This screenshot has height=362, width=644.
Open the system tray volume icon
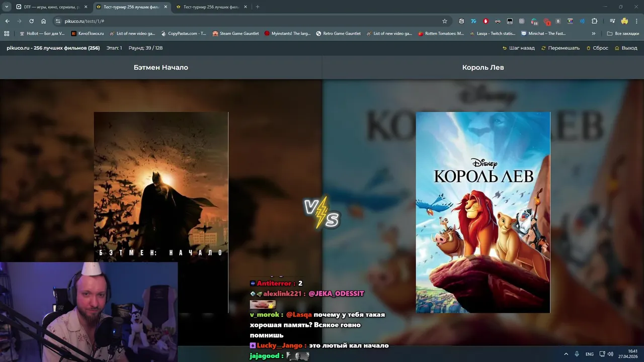click(x=610, y=354)
